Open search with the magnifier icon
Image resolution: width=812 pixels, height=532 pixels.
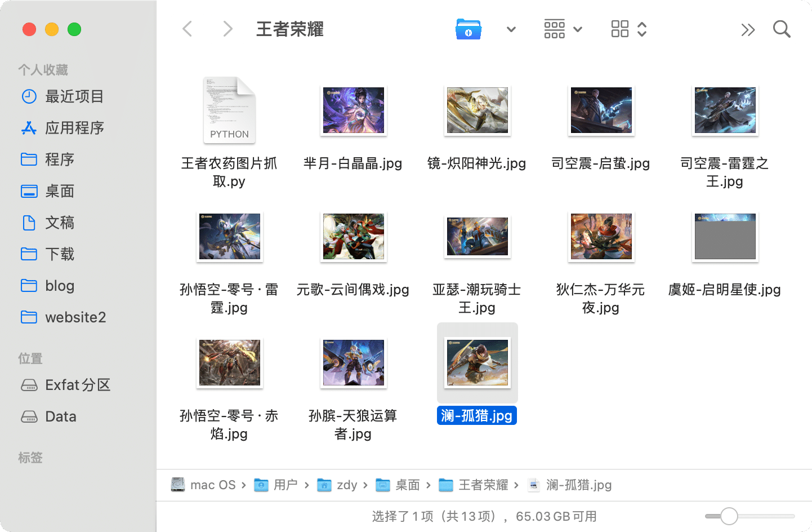[x=782, y=29]
